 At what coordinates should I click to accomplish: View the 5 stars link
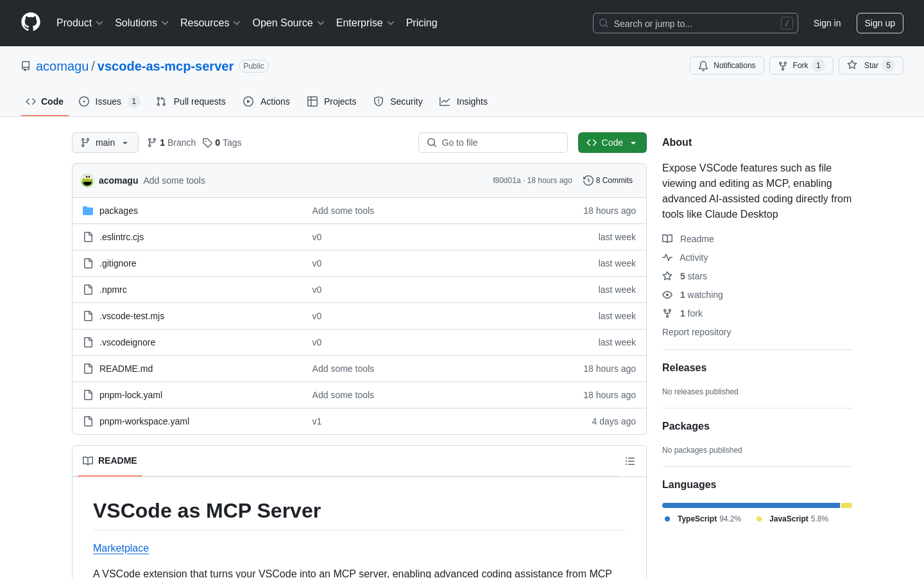685,276
